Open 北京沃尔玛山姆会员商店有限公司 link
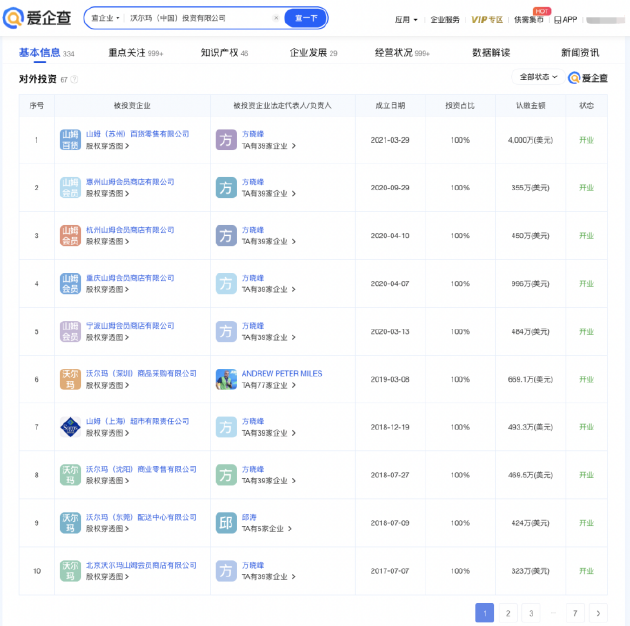 coord(141,565)
